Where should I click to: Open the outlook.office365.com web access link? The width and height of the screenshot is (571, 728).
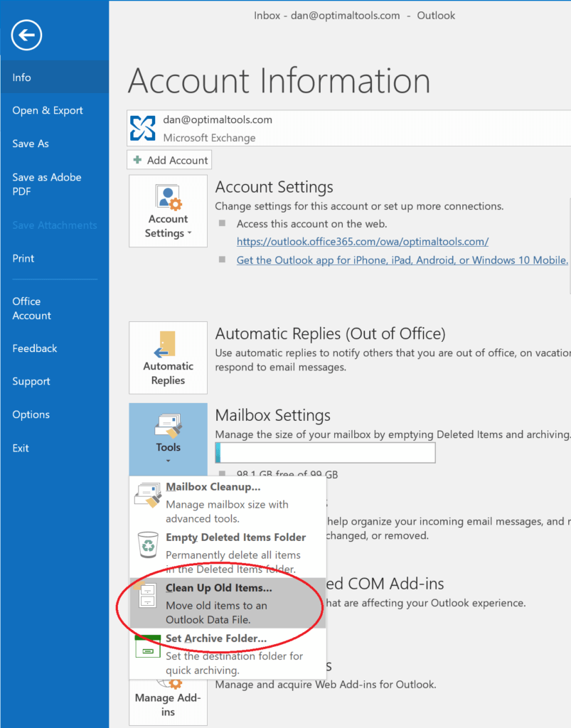click(x=363, y=242)
